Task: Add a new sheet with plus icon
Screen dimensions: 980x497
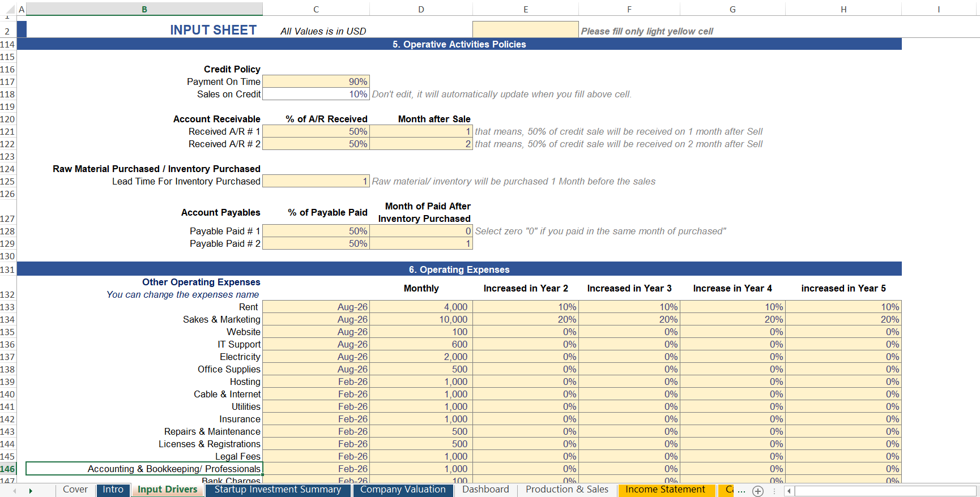Action: click(758, 491)
